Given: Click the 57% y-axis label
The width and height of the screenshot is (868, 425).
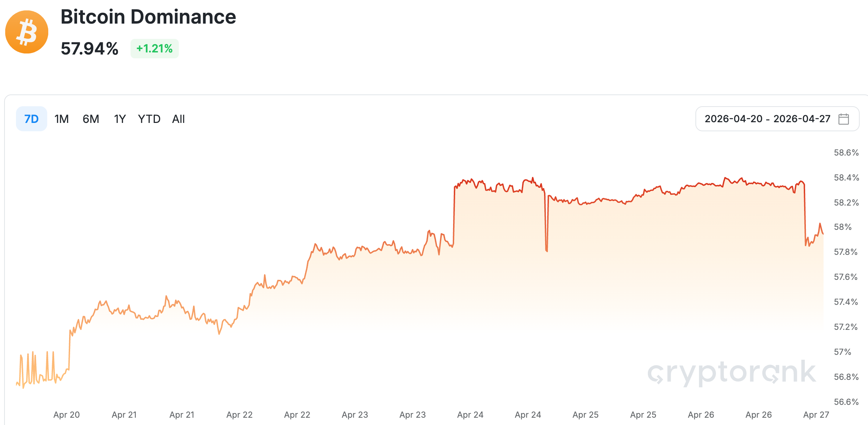Looking at the screenshot, I should tap(843, 352).
